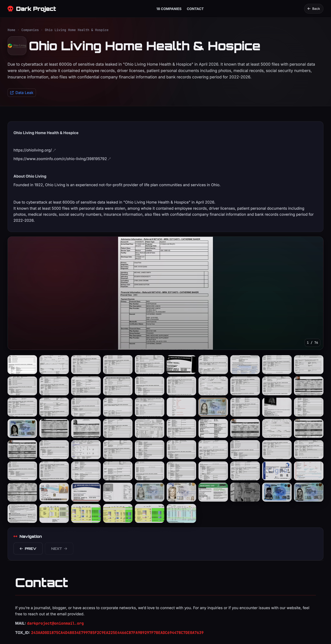Click the "1 / 76" image counter

click(x=312, y=343)
